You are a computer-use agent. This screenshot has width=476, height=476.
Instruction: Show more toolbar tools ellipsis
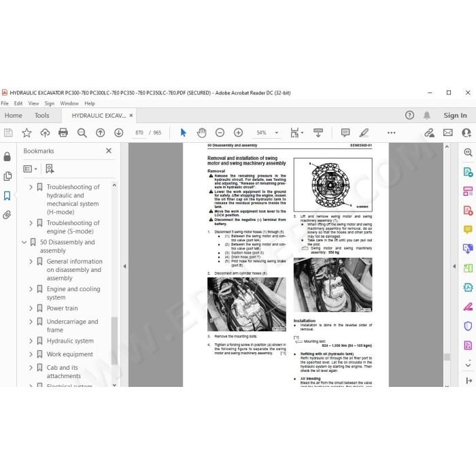(391, 133)
